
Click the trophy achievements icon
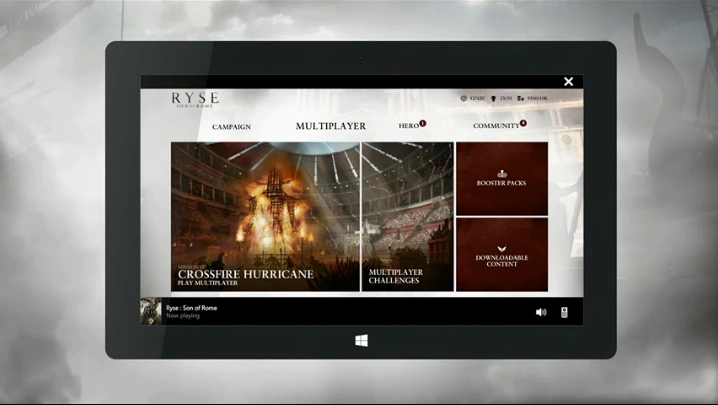tap(494, 98)
